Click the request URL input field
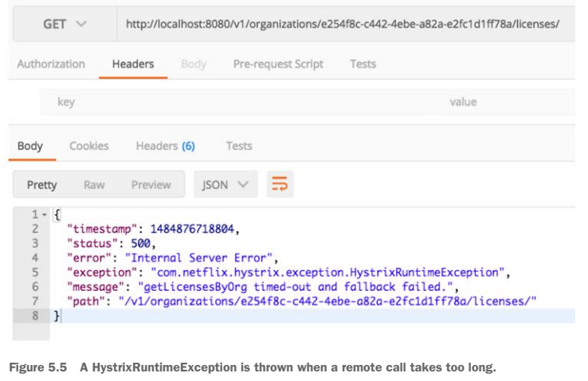 point(346,24)
